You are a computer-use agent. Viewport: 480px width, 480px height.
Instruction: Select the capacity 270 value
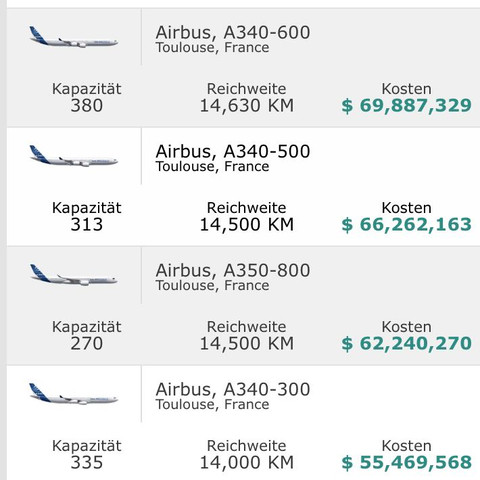point(87,344)
